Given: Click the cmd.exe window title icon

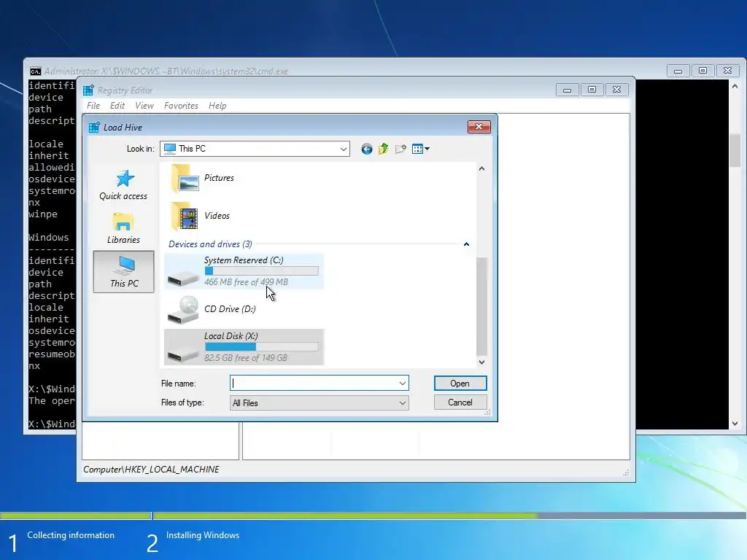Looking at the screenshot, I should click(35, 71).
